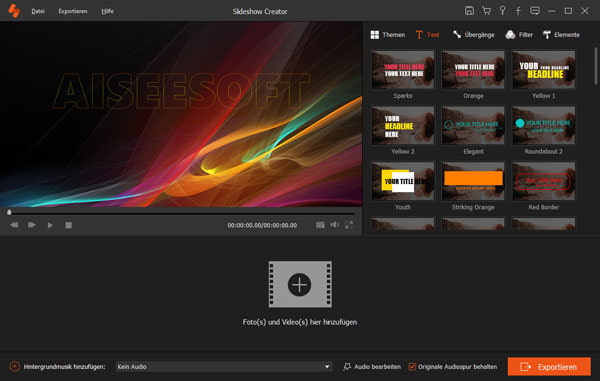Image resolution: width=600 pixels, height=381 pixels.
Task: Switch to the Filter tab
Action: point(519,35)
